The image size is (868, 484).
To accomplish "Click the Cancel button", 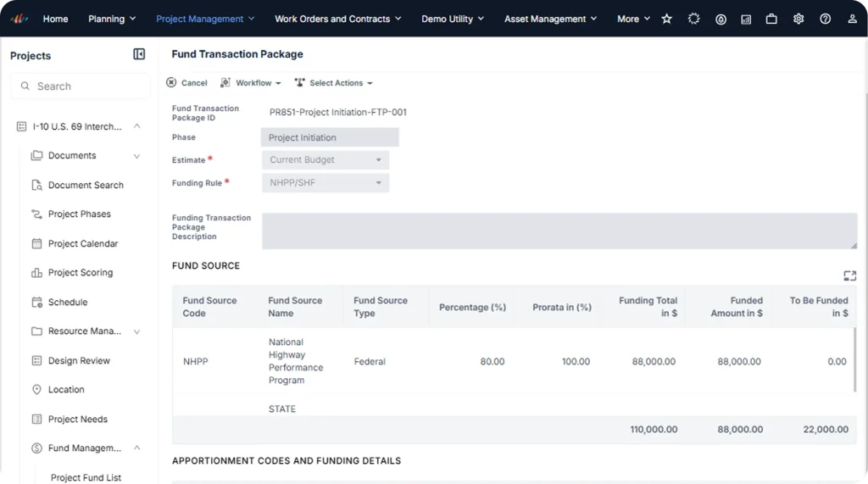I will click(186, 82).
